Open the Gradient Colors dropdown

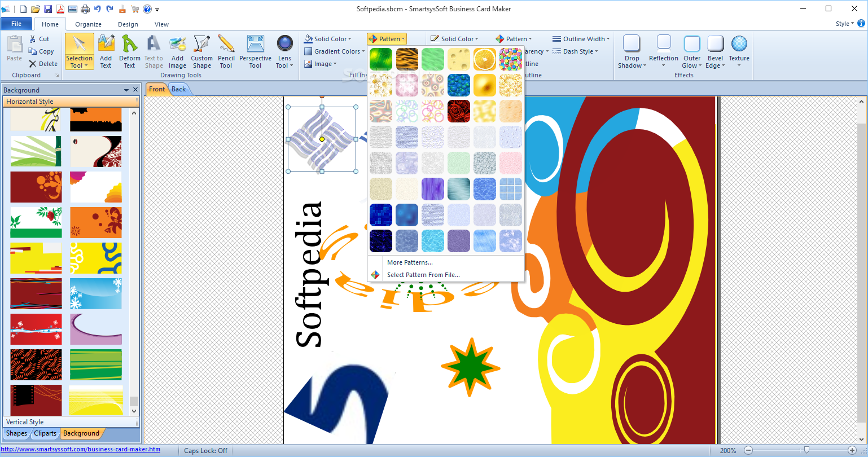334,51
